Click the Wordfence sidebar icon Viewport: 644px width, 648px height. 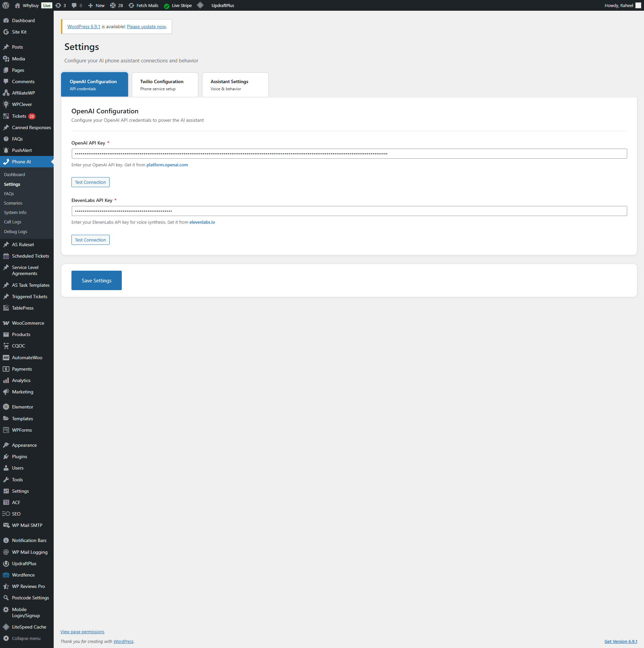(x=6, y=575)
